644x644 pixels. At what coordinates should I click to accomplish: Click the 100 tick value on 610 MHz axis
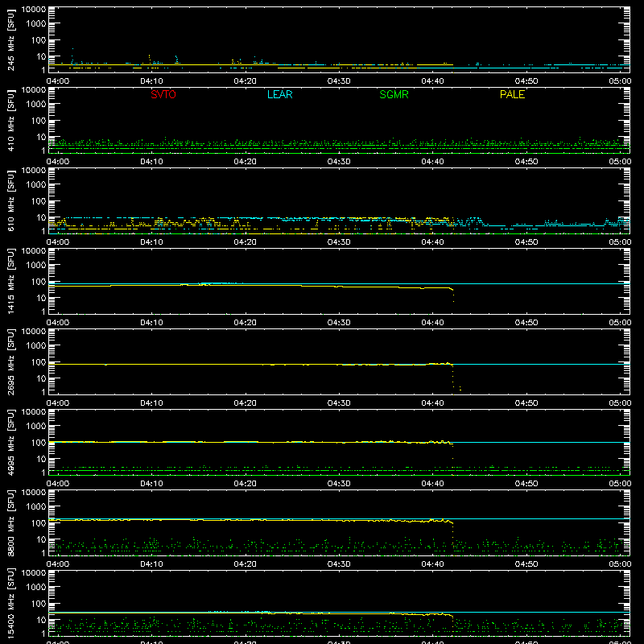39,201
